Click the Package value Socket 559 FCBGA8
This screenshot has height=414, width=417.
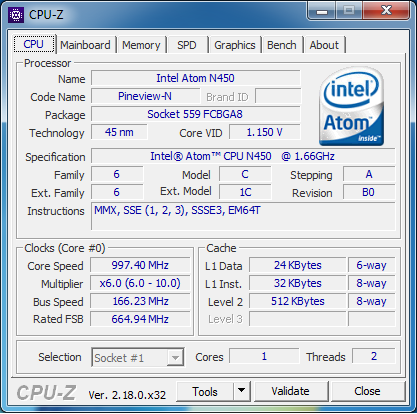pyautogui.click(x=196, y=114)
